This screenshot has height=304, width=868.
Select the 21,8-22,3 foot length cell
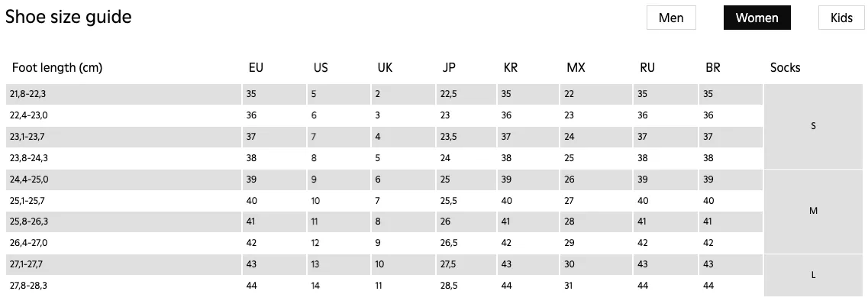[124, 94]
